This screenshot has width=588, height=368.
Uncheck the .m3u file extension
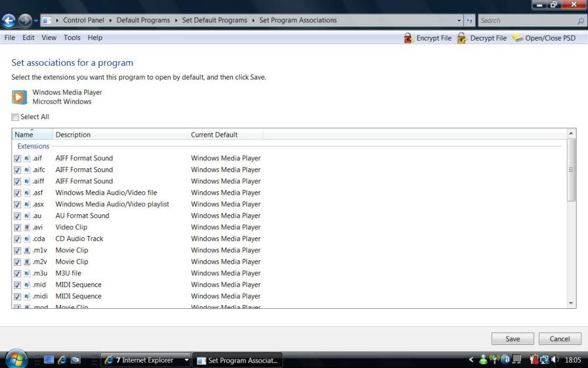coord(18,273)
